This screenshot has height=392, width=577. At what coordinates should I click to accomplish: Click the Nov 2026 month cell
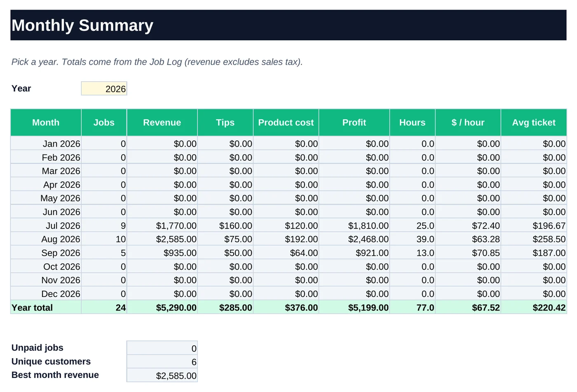[46, 280]
